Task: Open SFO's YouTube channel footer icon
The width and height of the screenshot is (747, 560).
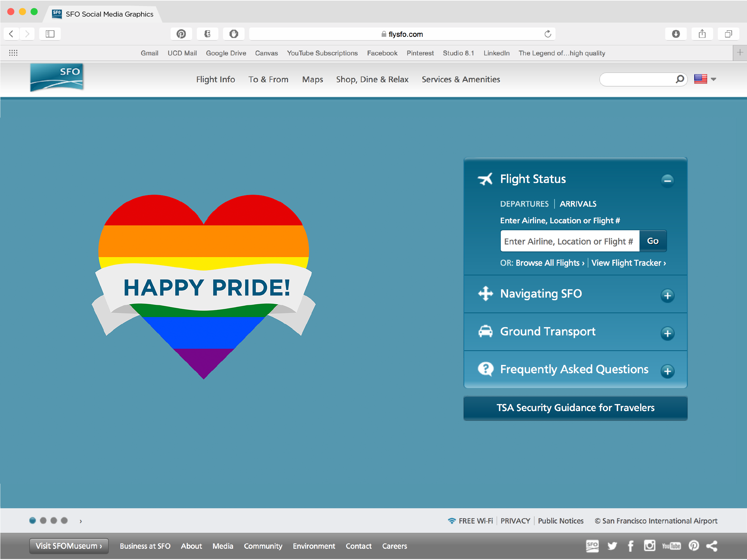Action: pos(671,545)
